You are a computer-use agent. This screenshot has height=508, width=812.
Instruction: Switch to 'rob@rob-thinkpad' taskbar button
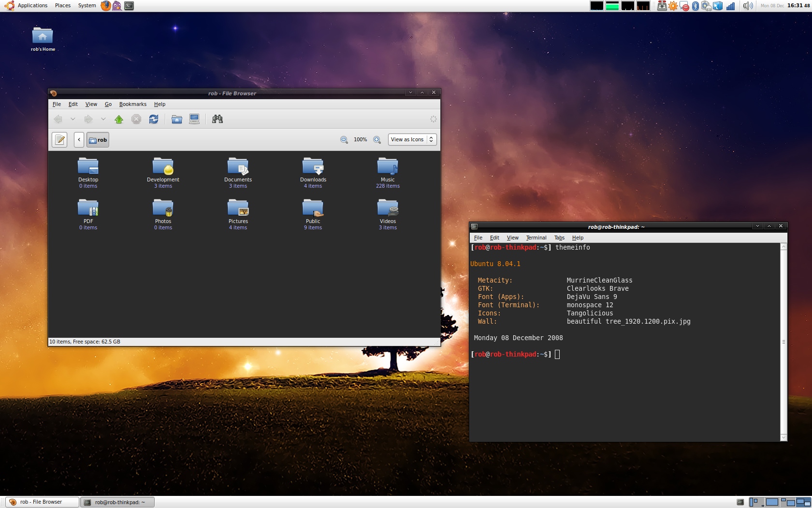117,502
